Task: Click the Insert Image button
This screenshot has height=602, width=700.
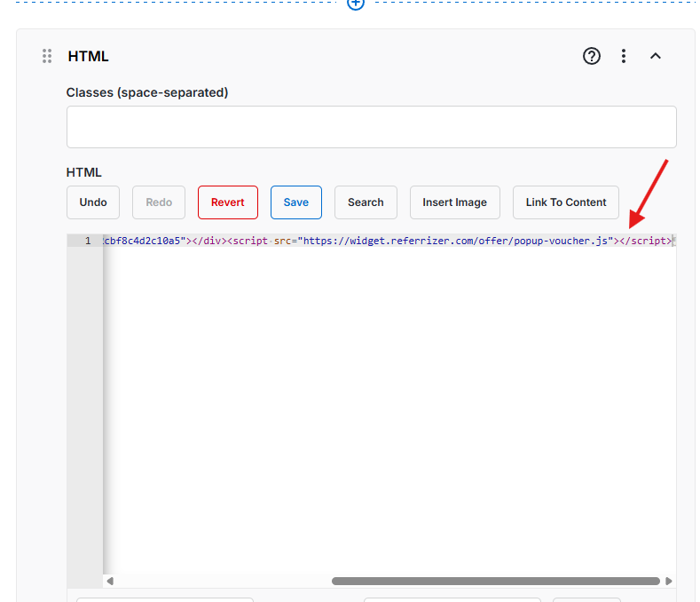Action: tap(454, 202)
